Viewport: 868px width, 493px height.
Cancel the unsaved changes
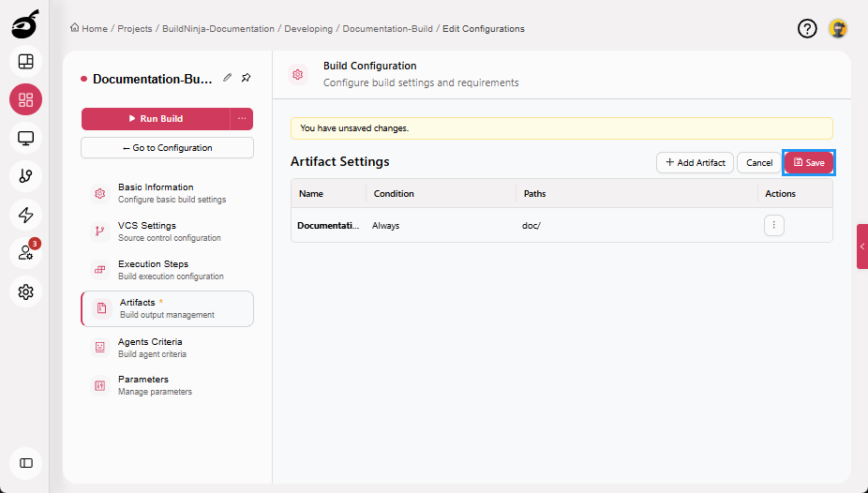click(759, 162)
